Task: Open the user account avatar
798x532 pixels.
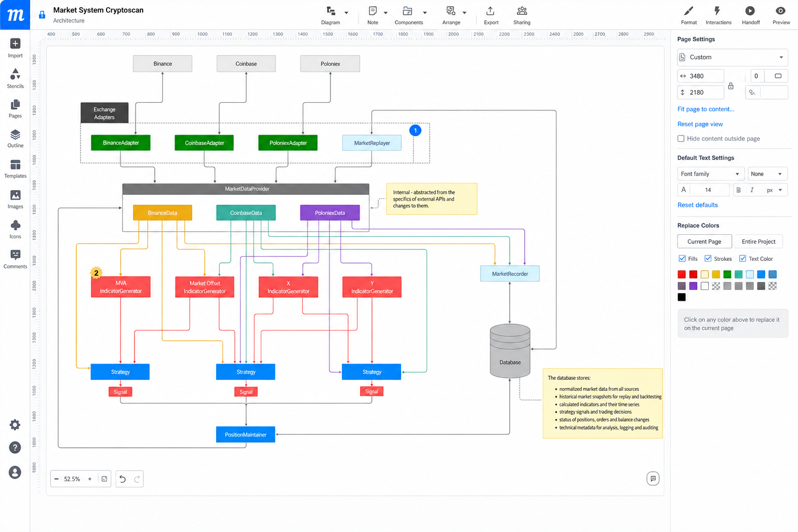Action: [15, 472]
